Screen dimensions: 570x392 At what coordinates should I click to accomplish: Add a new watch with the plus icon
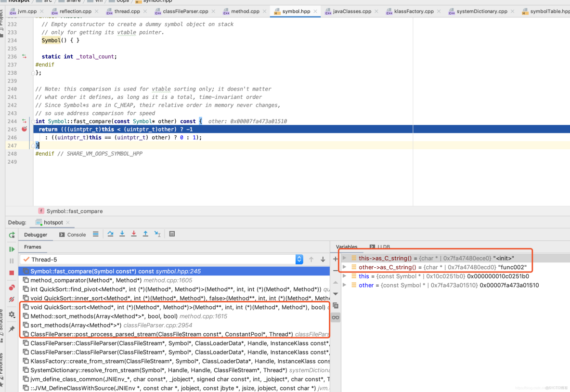(x=336, y=259)
